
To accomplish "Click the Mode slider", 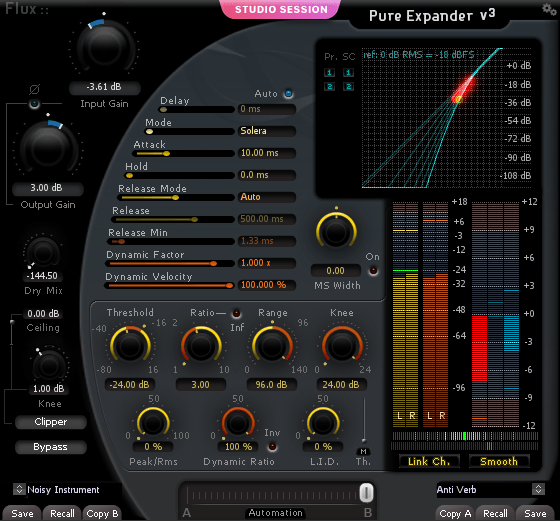I will [190, 131].
